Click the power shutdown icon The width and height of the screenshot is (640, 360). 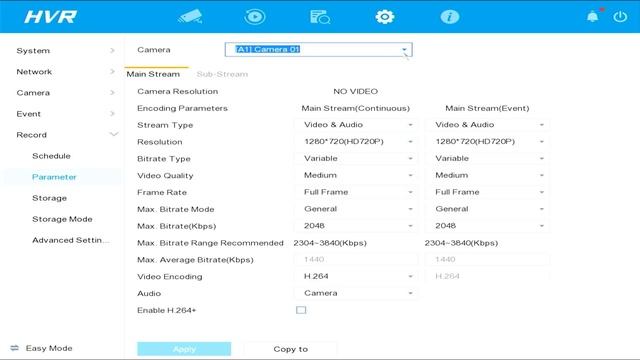coord(620,17)
